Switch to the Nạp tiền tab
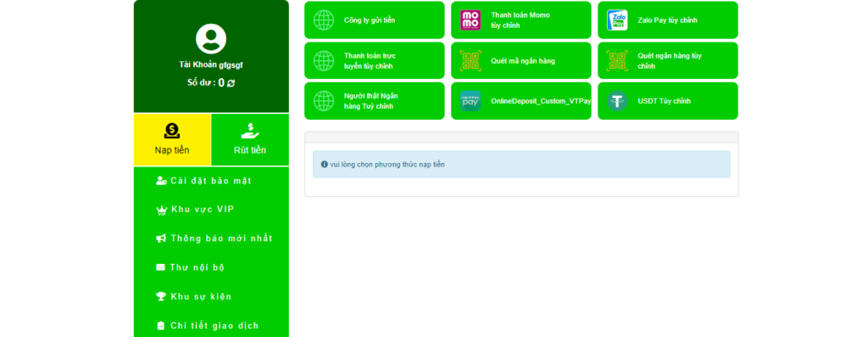This screenshot has width=868, height=337. (x=172, y=140)
